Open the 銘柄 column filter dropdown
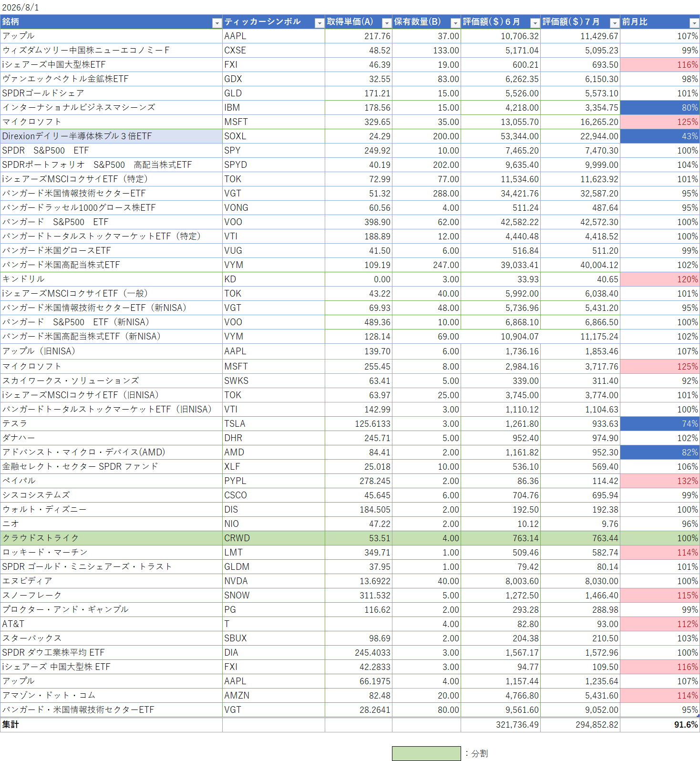 coord(216,23)
